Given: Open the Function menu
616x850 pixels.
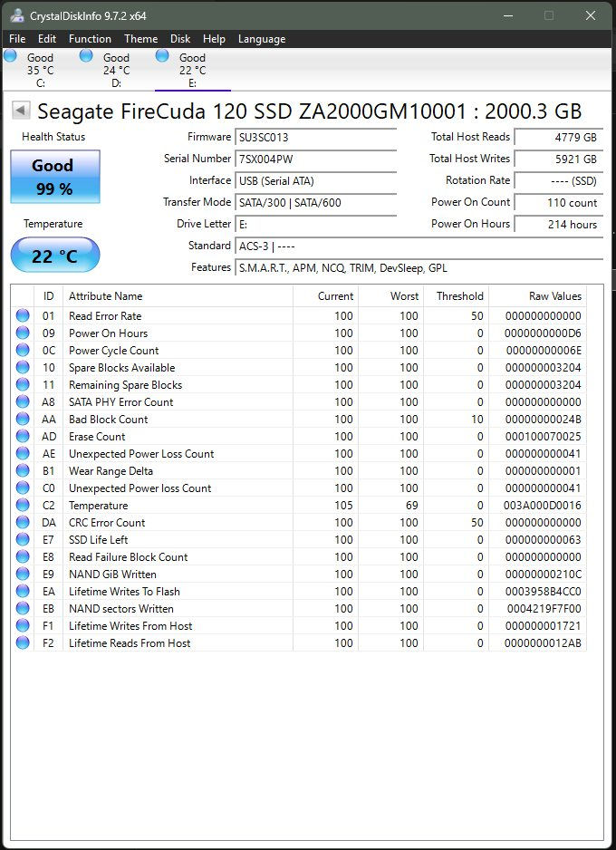Looking at the screenshot, I should 90,39.
